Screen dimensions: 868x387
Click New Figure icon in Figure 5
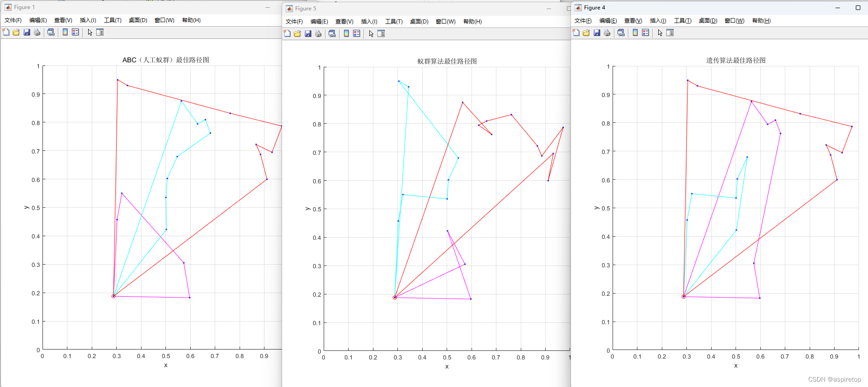pos(287,33)
